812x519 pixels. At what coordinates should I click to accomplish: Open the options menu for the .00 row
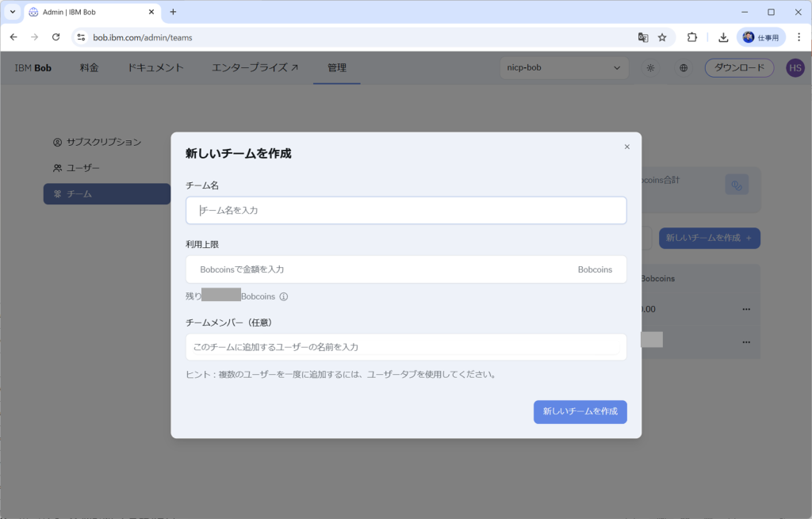[x=746, y=310]
